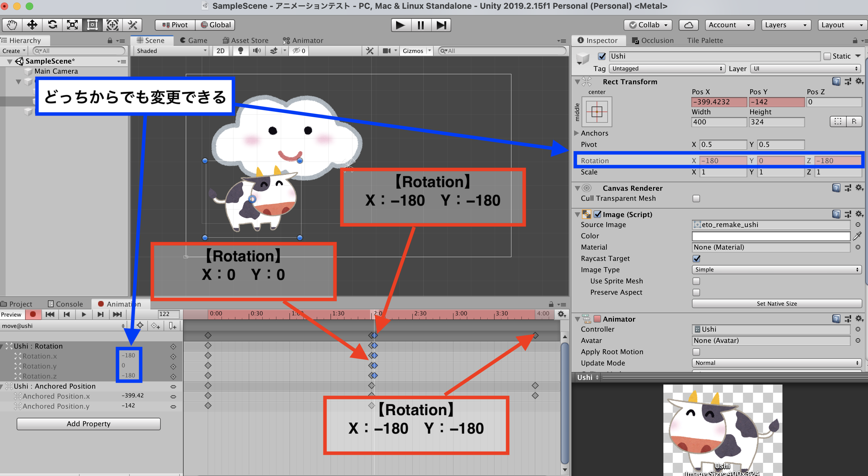Click the Account button

pyautogui.click(x=729, y=25)
